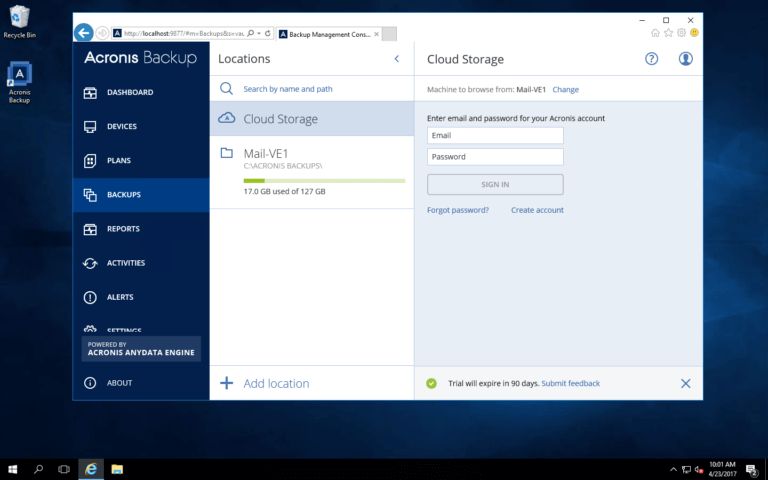This screenshot has height=480, width=768.
Task: Click the Activities refresh icon
Action: (x=90, y=263)
